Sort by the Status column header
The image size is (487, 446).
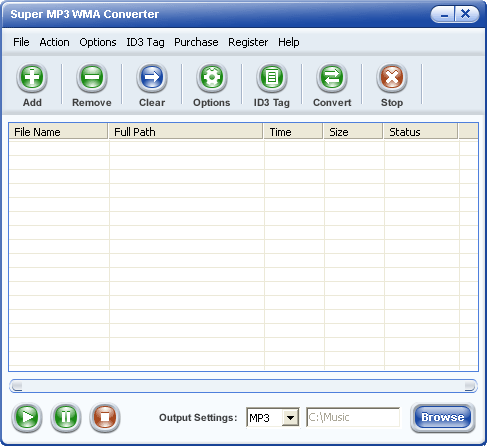tap(420, 132)
